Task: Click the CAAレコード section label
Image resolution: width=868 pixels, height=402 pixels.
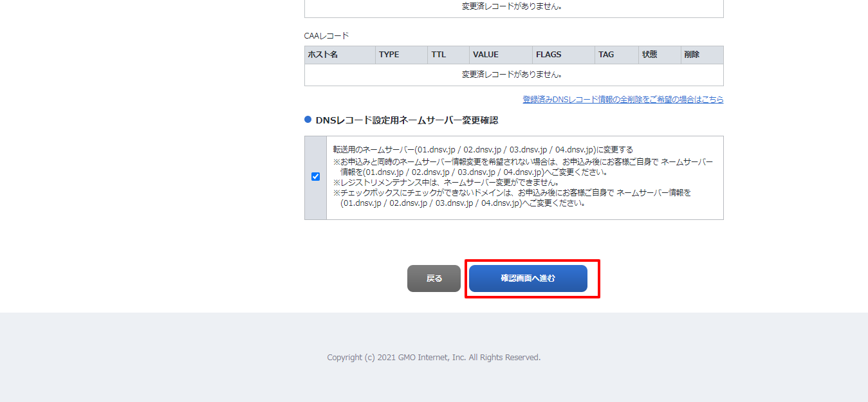Action: (x=326, y=36)
